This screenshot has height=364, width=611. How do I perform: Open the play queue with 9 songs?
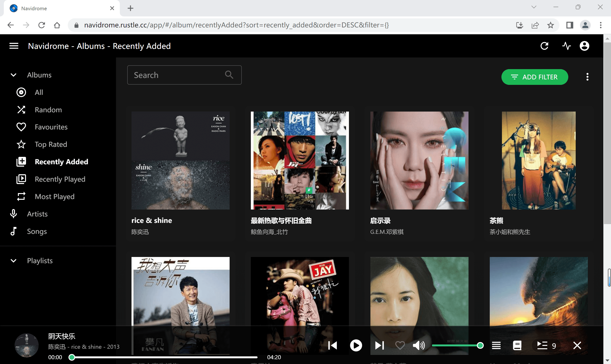[547, 345]
